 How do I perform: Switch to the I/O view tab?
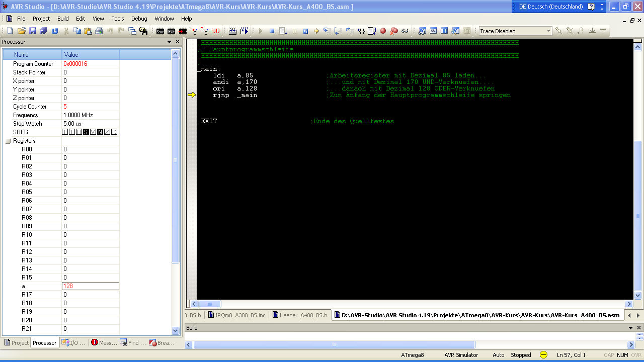73,343
